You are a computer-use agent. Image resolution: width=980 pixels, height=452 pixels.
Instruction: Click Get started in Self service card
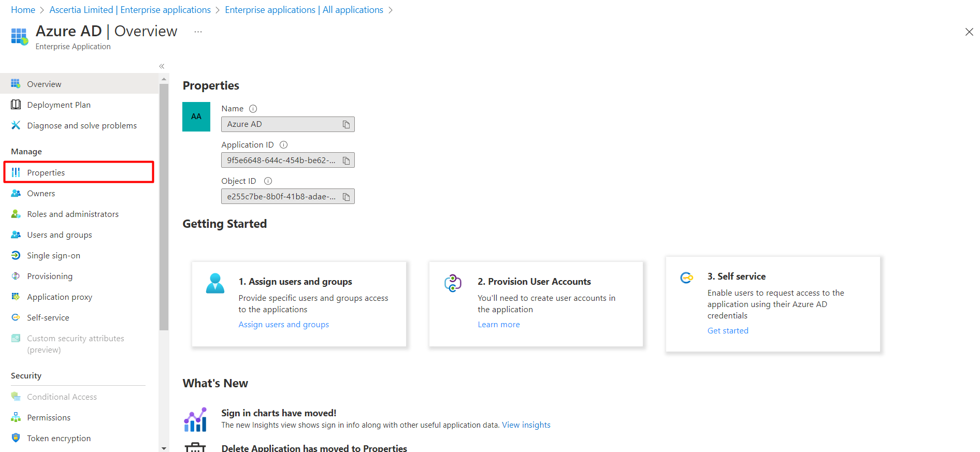pos(728,331)
